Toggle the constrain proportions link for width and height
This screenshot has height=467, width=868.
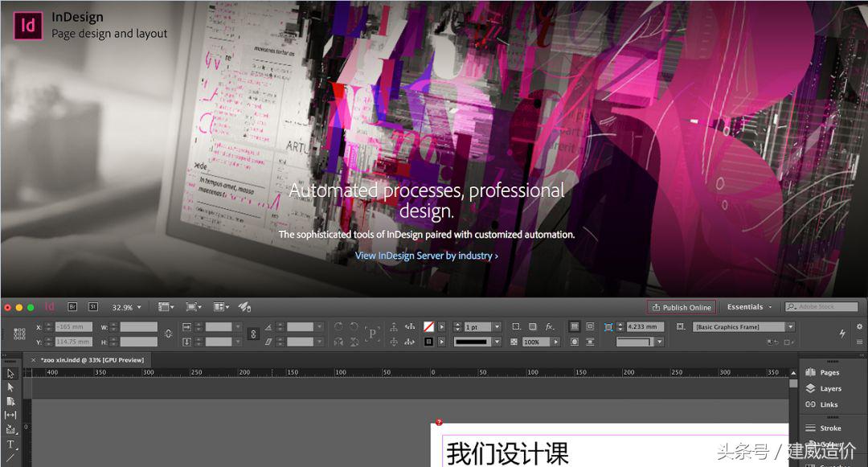tap(168, 333)
